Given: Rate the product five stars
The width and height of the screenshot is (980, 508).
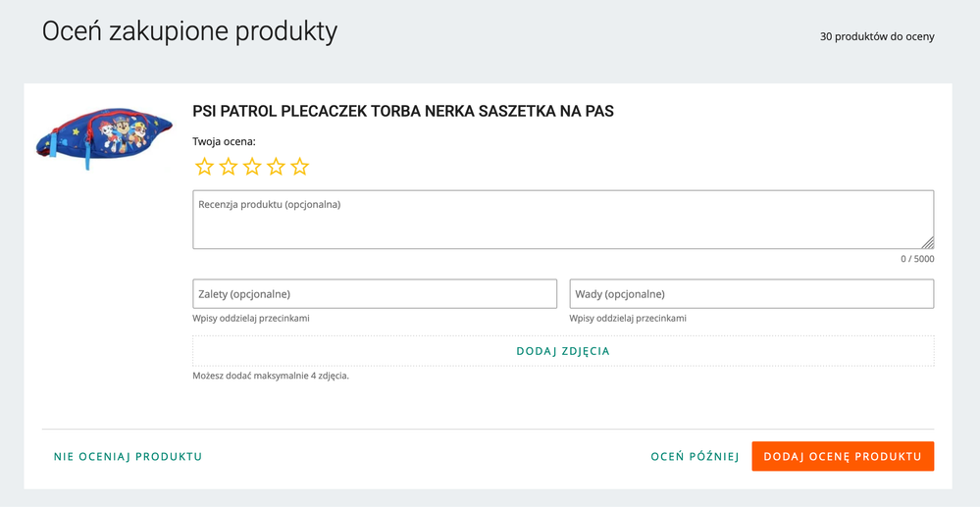Looking at the screenshot, I should pyautogui.click(x=300, y=167).
